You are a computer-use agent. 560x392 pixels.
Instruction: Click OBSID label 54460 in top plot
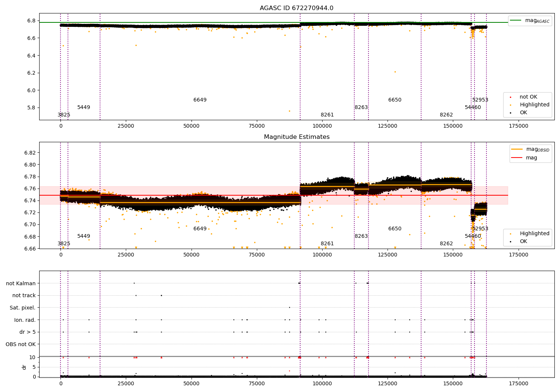(x=473, y=108)
